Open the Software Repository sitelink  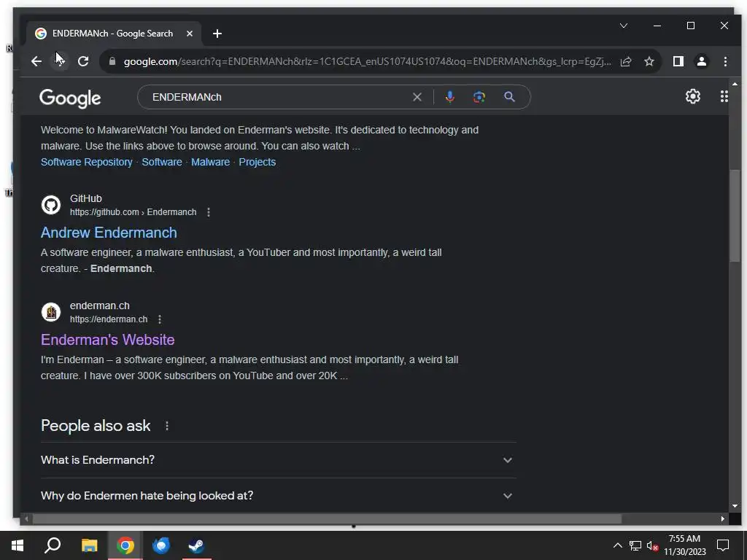[87, 162]
